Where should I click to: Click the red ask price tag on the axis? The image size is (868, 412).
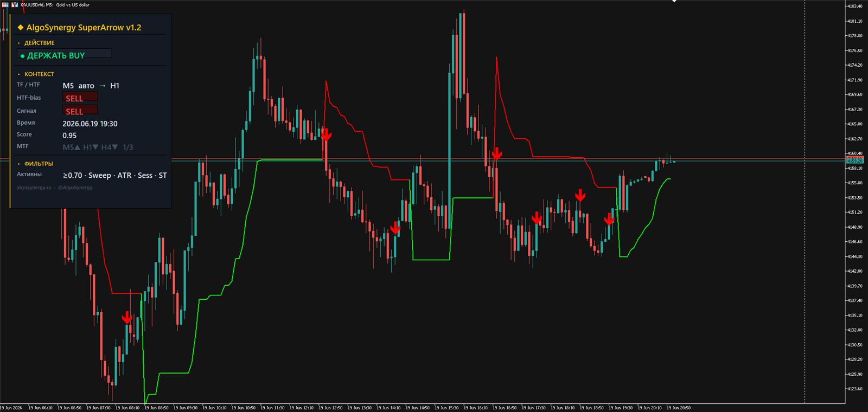pyautogui.click(x=855, y=158)
